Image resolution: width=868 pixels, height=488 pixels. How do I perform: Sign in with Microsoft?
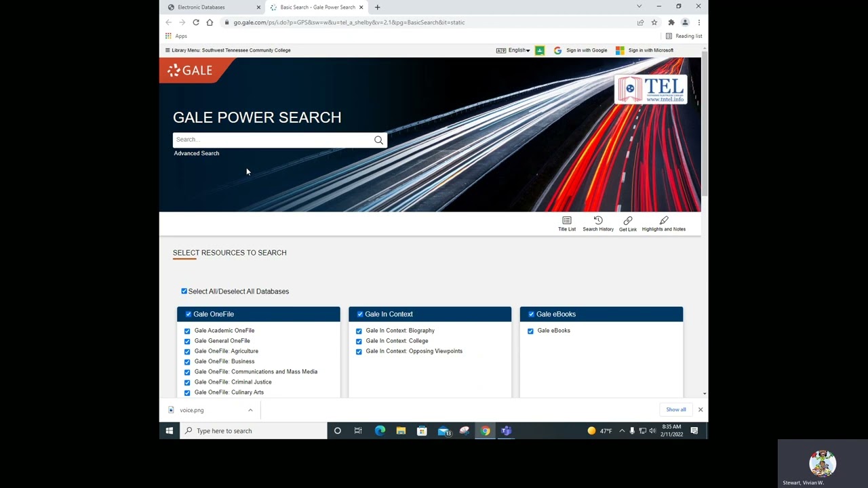[644, 50]
